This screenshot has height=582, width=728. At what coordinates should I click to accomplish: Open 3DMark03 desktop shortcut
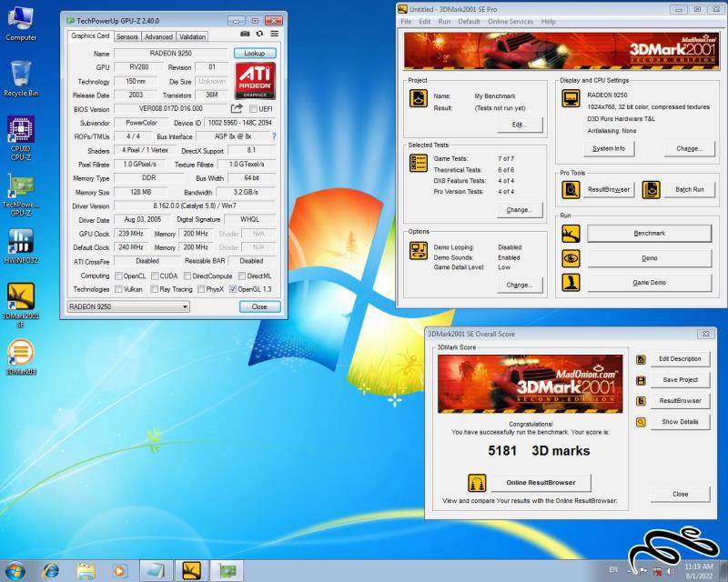(x=20, y=356)
